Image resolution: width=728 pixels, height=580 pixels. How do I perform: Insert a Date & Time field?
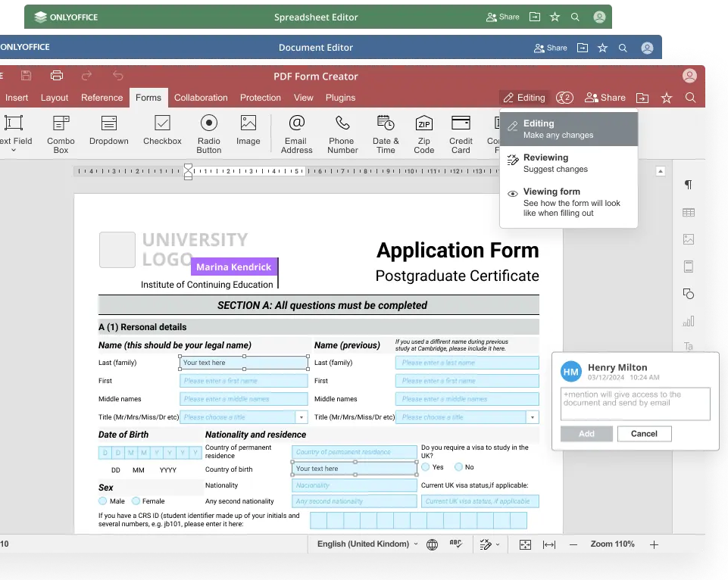pos(386,134)
